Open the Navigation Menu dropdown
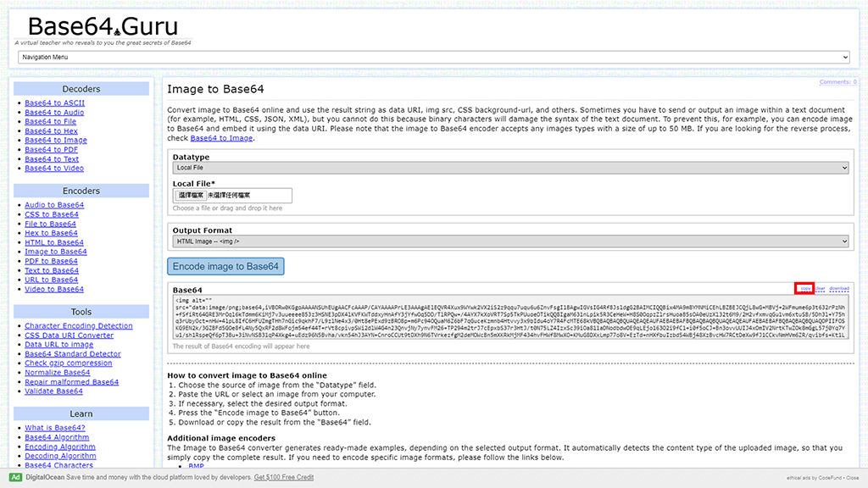Viewport: 868px width, 488px height. coord(433,57)
